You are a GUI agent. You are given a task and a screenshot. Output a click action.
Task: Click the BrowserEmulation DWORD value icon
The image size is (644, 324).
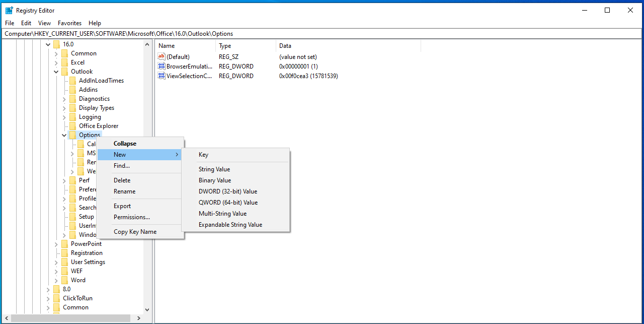pyautogui.click(x=162, y=67)
